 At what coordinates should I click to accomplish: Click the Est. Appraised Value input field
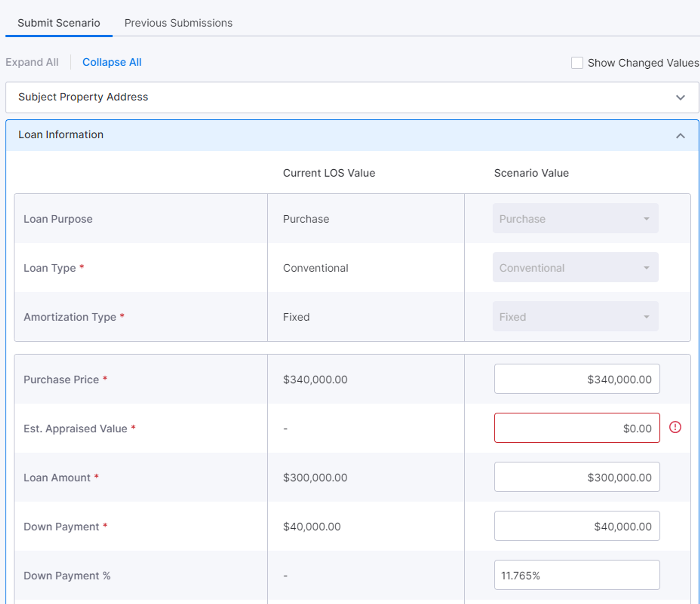[x=576, y=428]
